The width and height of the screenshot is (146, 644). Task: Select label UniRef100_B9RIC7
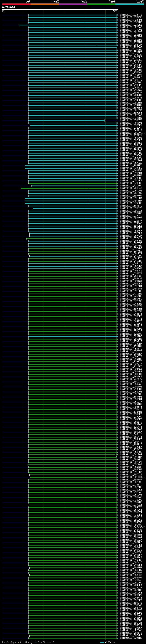(x=131, y=557)
